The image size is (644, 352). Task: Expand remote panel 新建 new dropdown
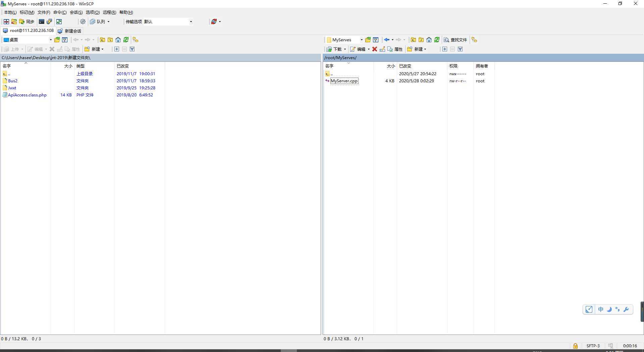pos(425,49)
